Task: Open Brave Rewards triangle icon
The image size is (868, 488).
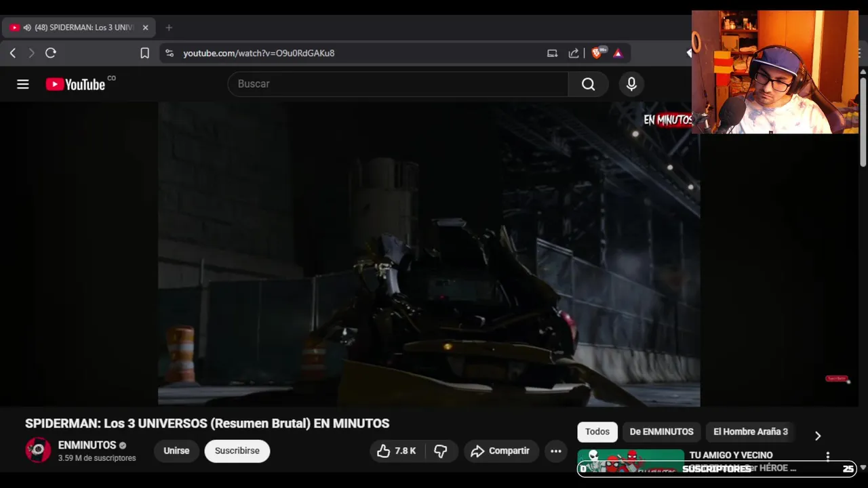Action: 618,53
